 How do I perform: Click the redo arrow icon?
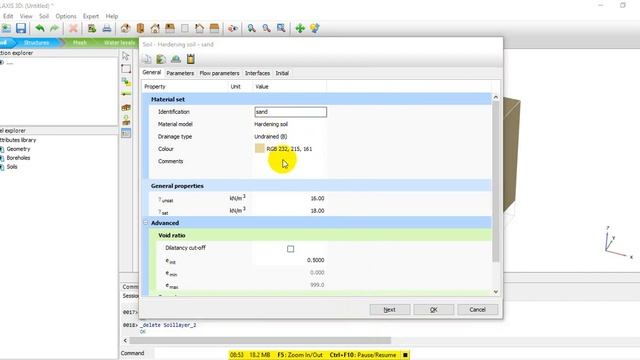pos(54,28)
